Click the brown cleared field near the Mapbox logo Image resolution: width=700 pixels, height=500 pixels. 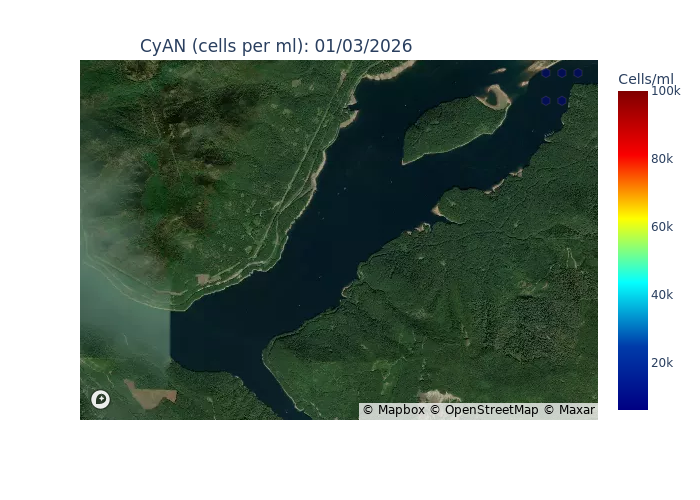coord(150,395)
